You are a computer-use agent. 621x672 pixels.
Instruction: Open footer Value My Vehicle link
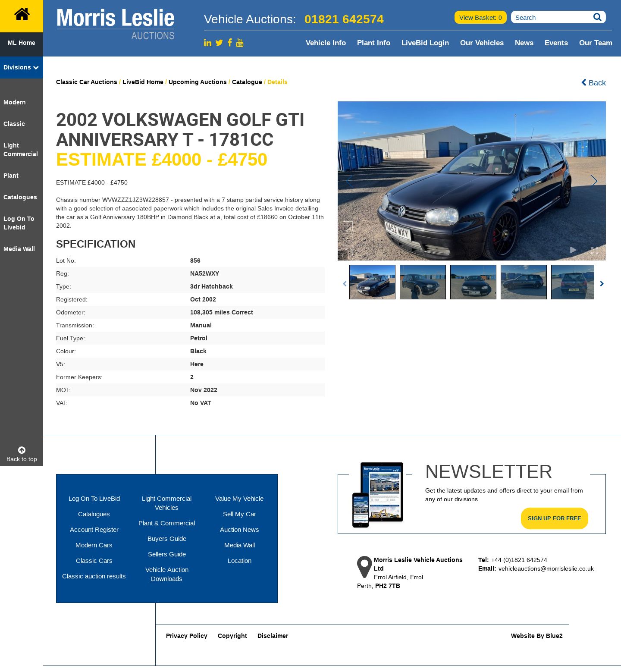click(239, 499)
